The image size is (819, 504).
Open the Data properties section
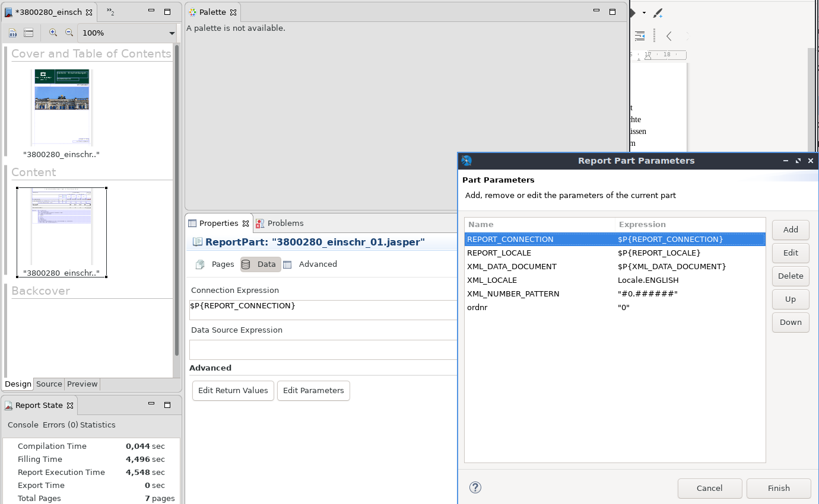tap(261, 264)
